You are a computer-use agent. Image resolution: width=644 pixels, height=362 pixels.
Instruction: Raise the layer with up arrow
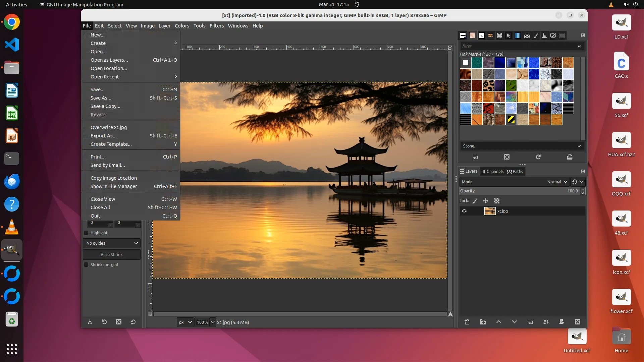(499, 322)
